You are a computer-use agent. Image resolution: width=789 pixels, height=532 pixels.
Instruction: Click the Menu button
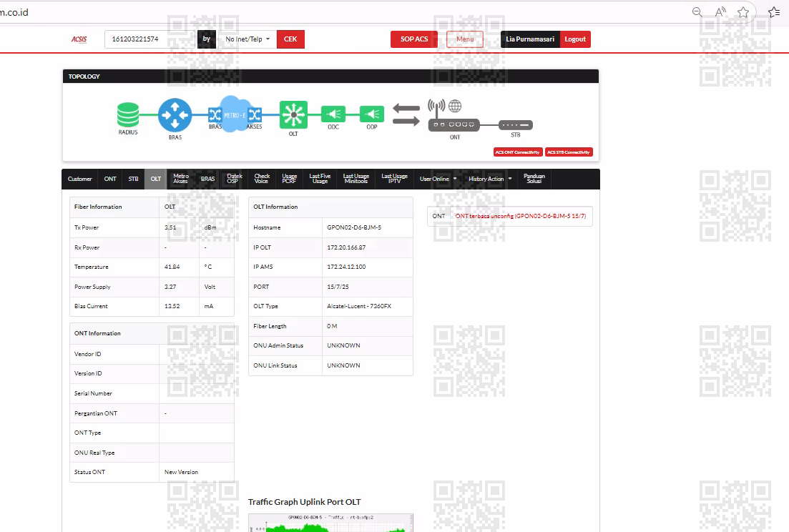[465, 39]
